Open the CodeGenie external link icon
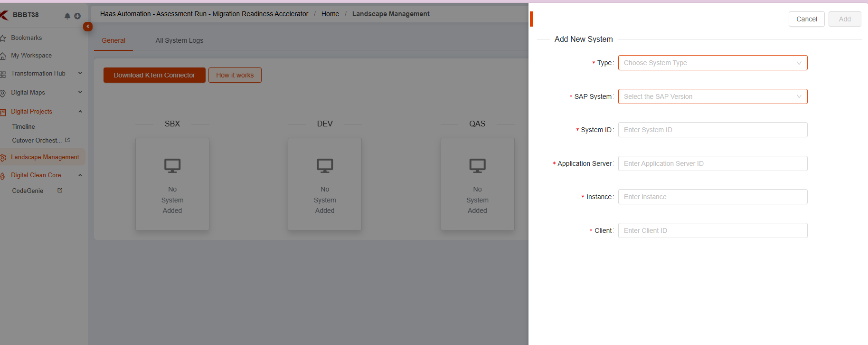 coord(60,191)
